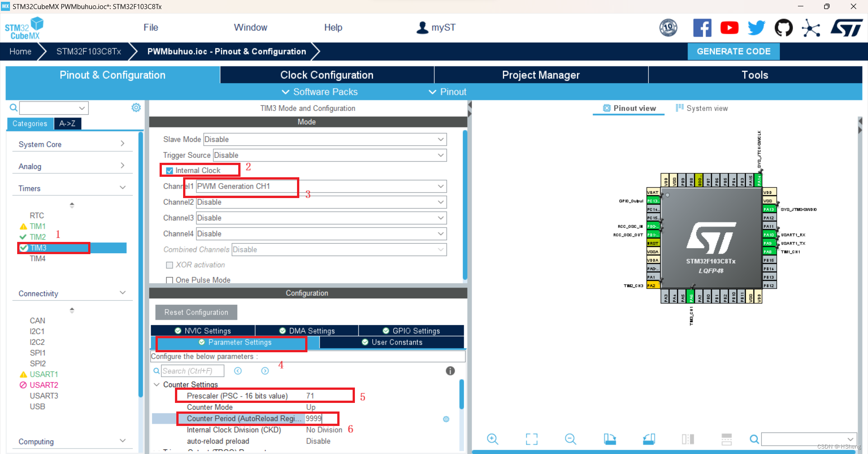Viewport: 868px width, 454px height.
Task: Open the User Constants tab
Action: [392, 342]
